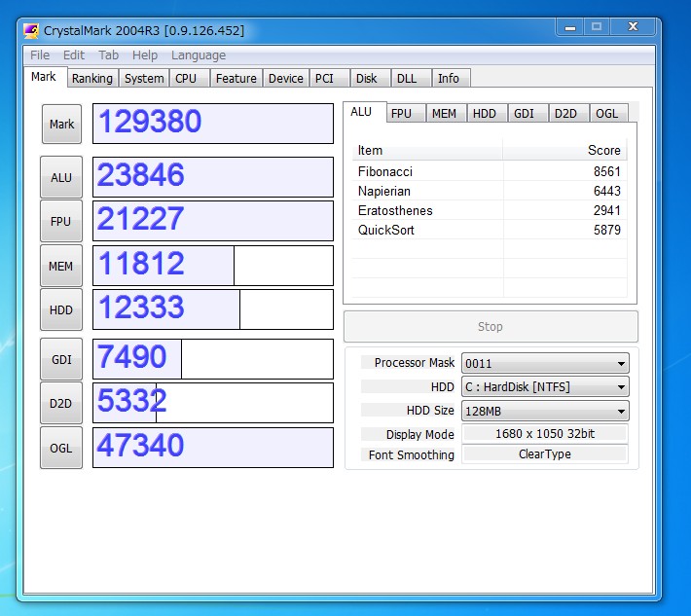Screen dimensions: 691x616
Task: Select the main Mark tab
Action: 44,77
